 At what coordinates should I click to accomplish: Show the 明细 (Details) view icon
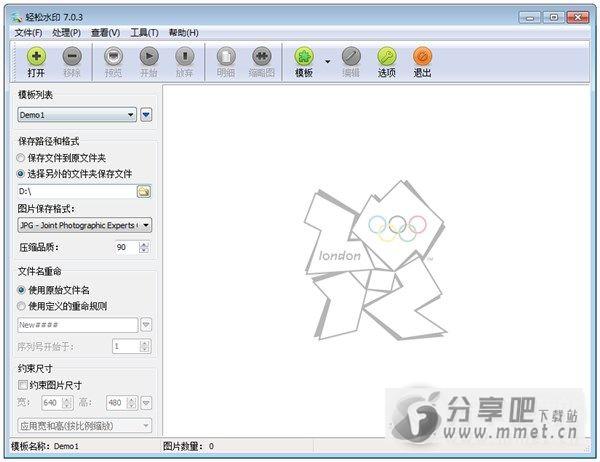226,57
